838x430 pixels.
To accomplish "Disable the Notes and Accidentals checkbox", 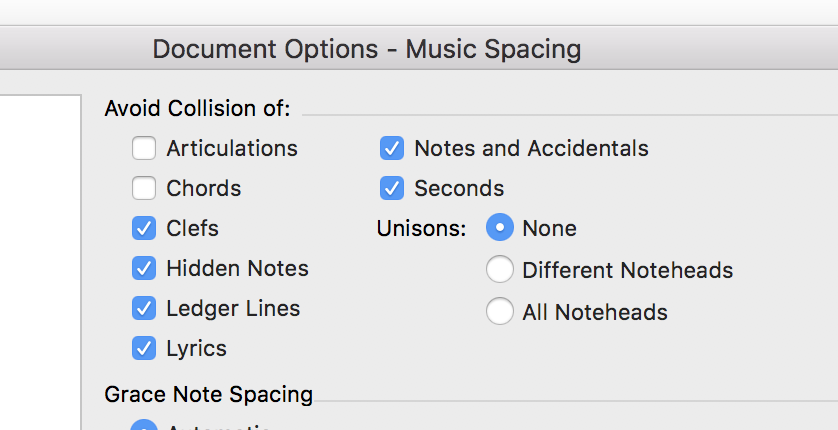I will pyautogui.click(x=392, y=148).
